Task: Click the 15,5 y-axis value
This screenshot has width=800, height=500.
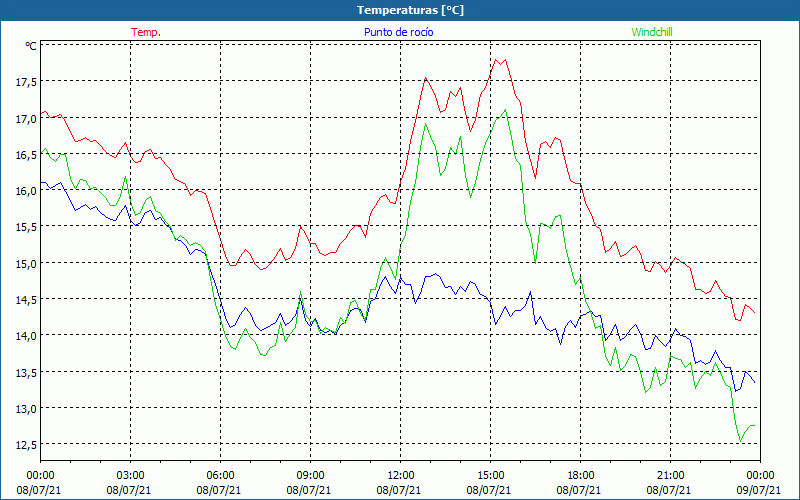Action: pos(26,228)
